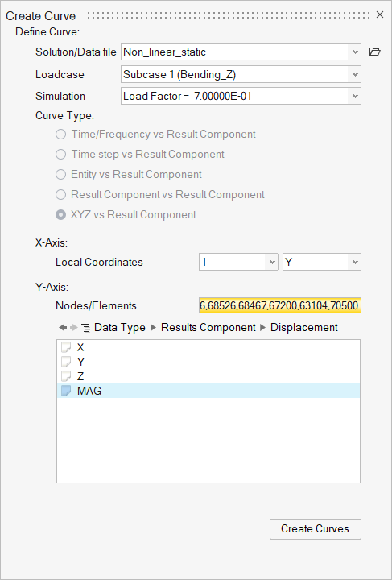Screen dimensions: 392x580
Task: Click the Non_linear_static solution field
Action: (234, 52)
